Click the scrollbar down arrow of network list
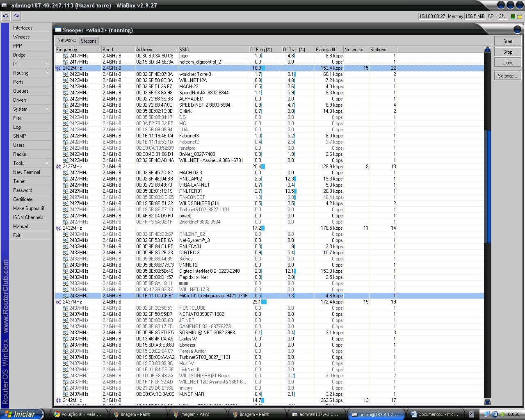Viewport: 525px width, 420px height. coord(487,402)
